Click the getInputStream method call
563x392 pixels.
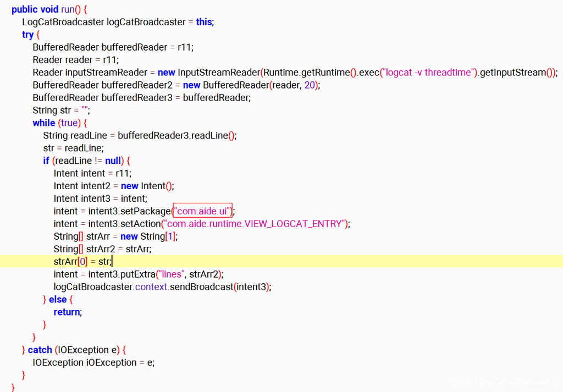click(514, 73)
